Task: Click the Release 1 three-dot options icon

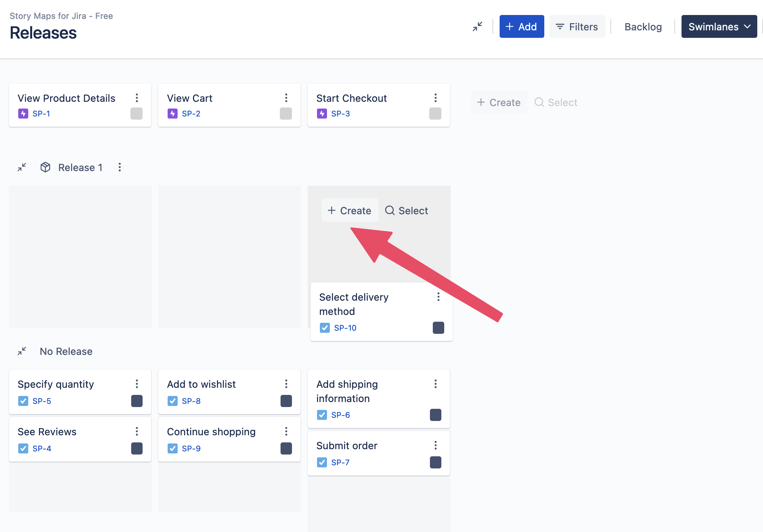Action: pyautogui.click(x=119, y=167)
